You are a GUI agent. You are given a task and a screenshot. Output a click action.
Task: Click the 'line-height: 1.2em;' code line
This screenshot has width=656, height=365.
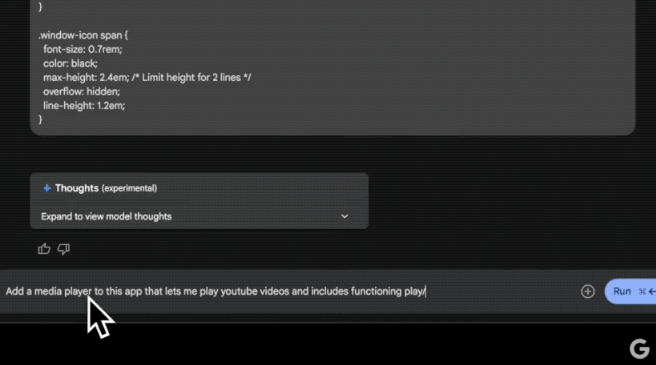coord(84,105)
